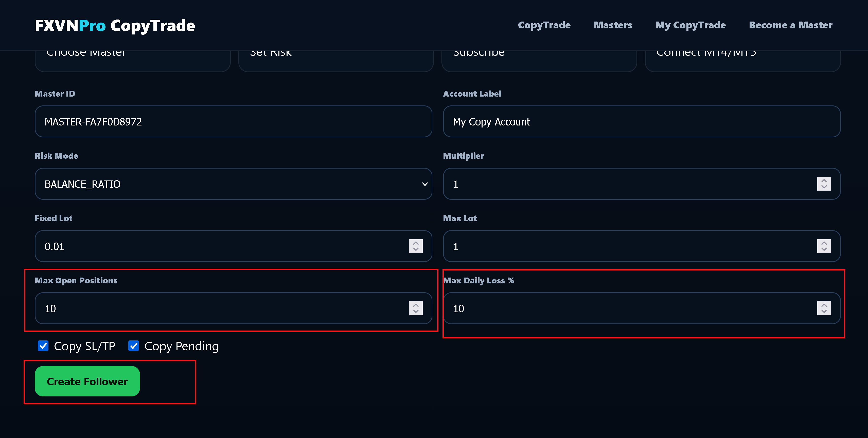Click the Master ID input field
Screen dimensions: 868x438
point(233,121)
